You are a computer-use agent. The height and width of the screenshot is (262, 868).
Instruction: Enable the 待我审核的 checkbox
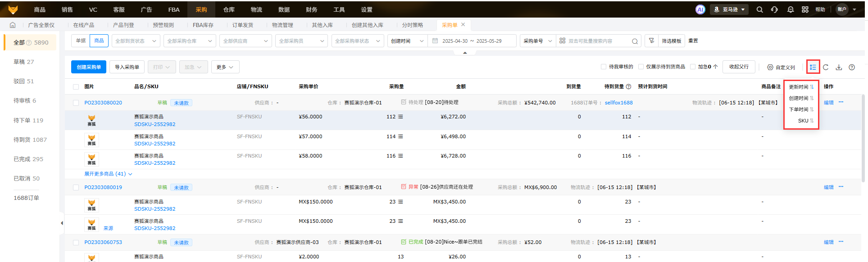(x=604, y=67)
